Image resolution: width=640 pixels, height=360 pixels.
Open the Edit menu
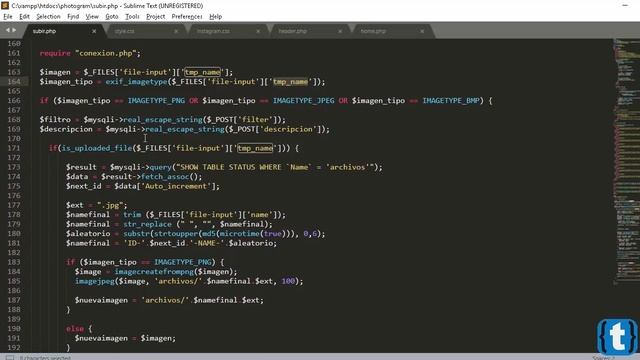pyautogui.click(x=24, y=17)
